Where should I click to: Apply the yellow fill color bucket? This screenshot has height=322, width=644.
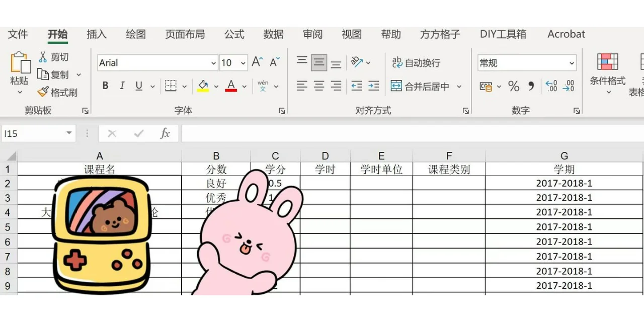[x=203, y=86]
